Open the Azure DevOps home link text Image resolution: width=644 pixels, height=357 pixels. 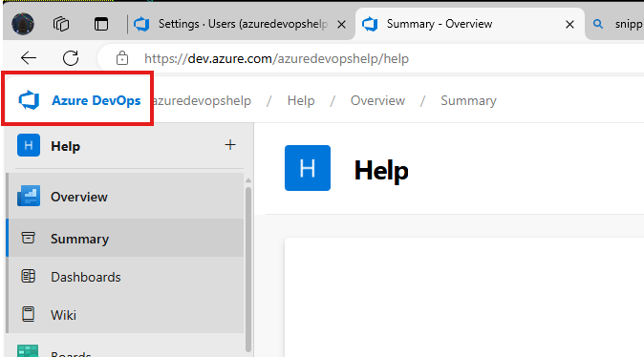click(97, 100)
